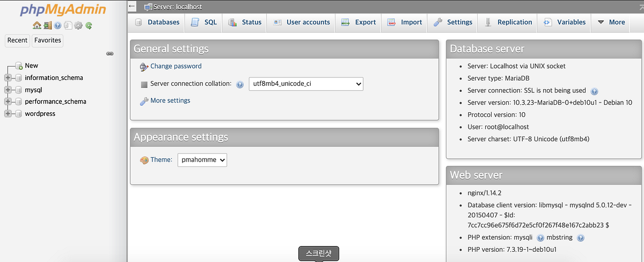
Task: Click the Appearance settings panel header
Action: click(x=284, y=137)
